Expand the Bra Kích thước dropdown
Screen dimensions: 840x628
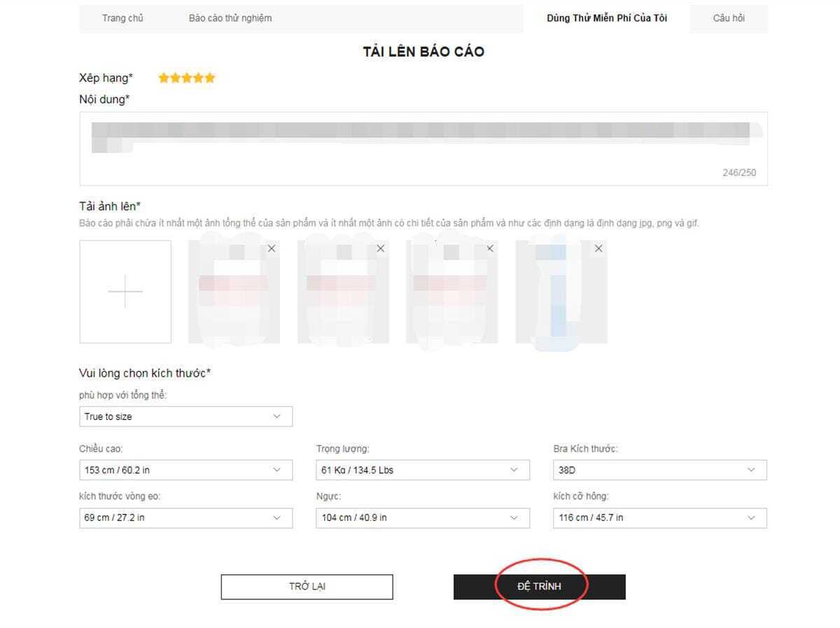click(x=659, y=470)
